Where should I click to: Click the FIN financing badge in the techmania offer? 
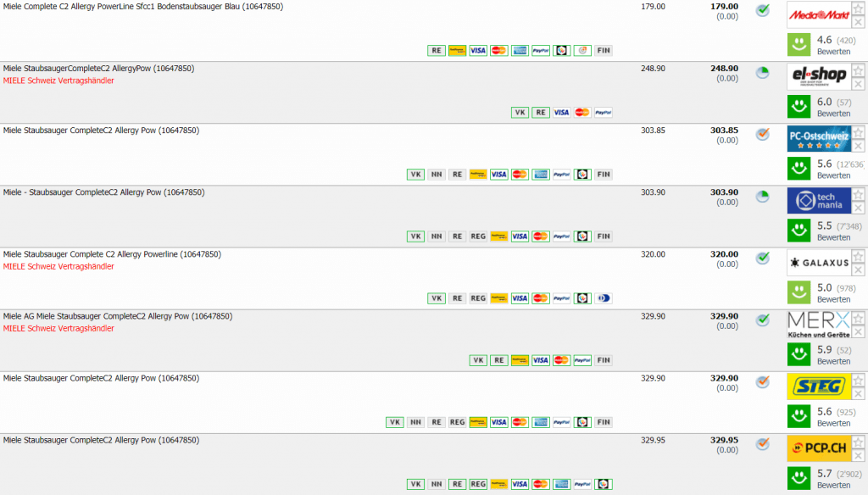click(604, 236)
